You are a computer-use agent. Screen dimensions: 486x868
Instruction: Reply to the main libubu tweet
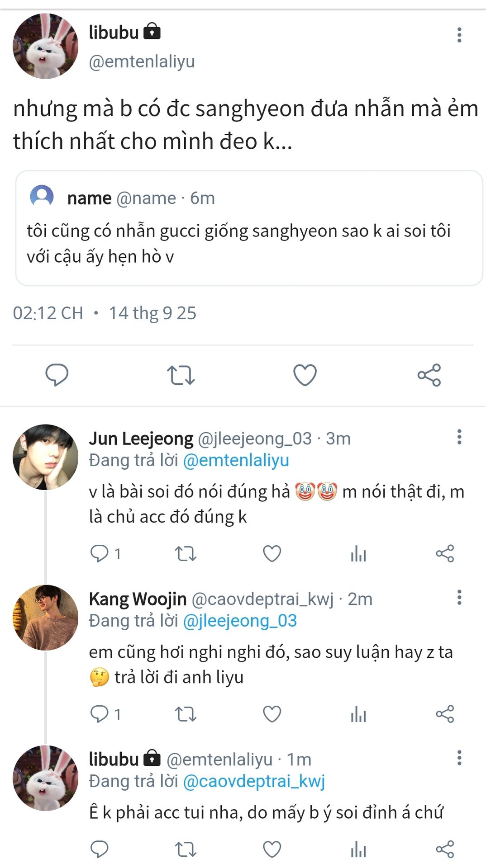(x=57, y=375)
